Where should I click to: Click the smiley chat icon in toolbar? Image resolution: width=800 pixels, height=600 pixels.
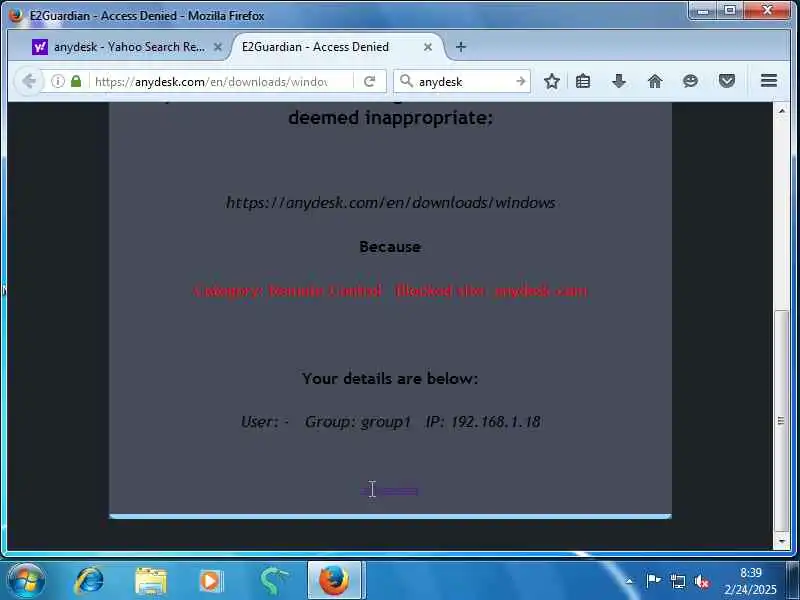pos(690,81)
